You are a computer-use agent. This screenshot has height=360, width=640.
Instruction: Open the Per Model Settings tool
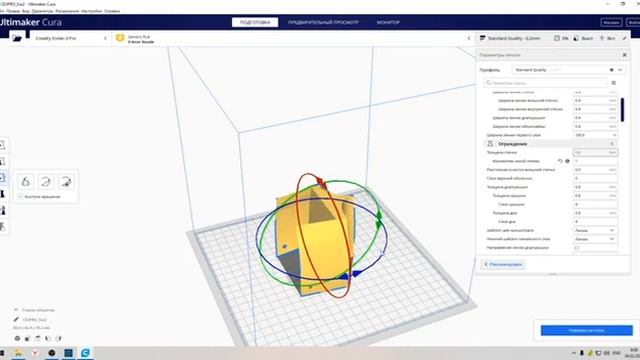click(2, 210)
